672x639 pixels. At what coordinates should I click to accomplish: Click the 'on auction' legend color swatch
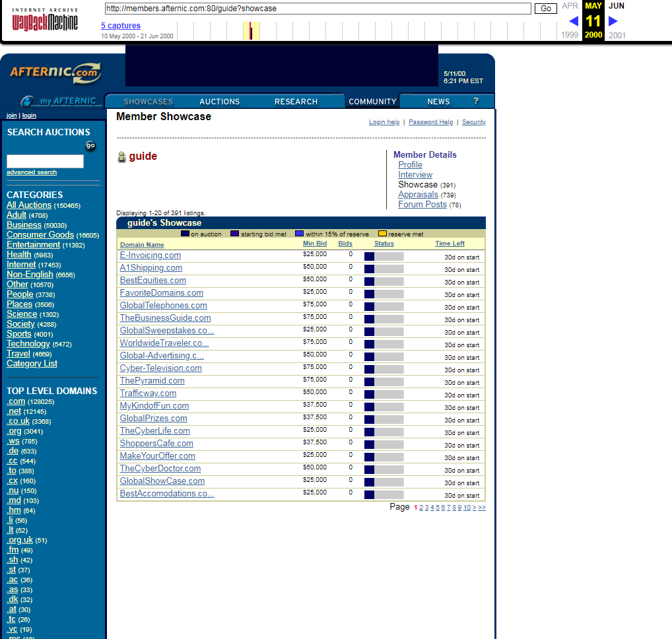185,234
